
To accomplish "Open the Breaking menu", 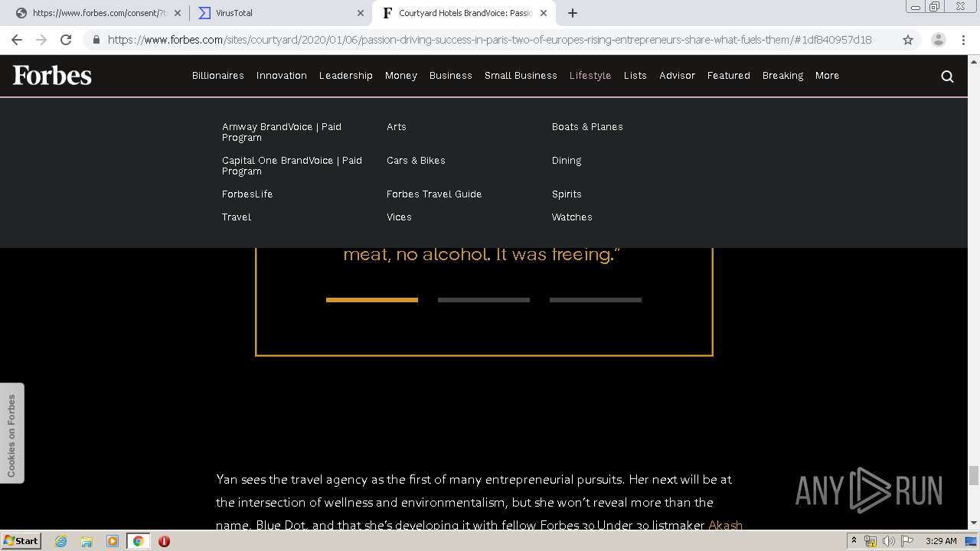I will [x=782, y=76].
